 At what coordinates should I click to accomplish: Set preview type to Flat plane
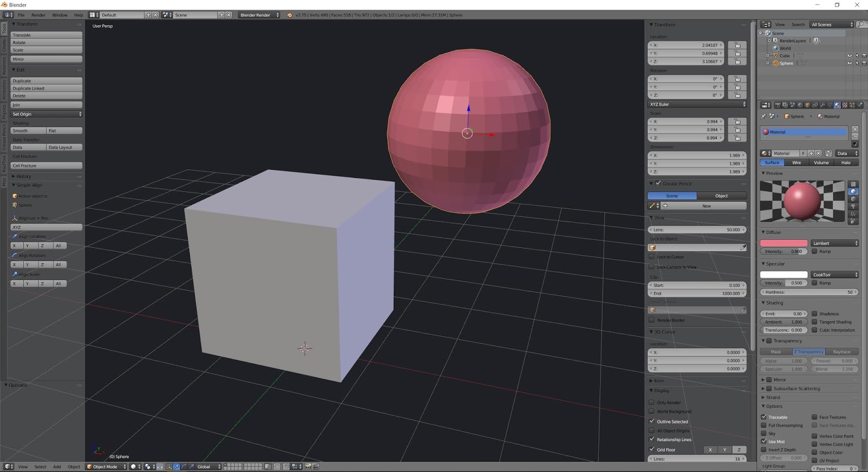[x=853, y=184]
